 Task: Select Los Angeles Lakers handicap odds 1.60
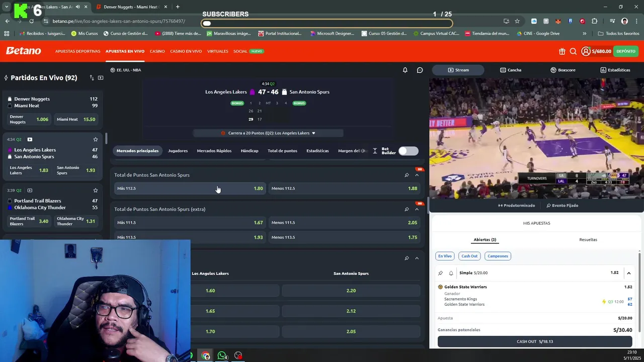tap(210, 291)
